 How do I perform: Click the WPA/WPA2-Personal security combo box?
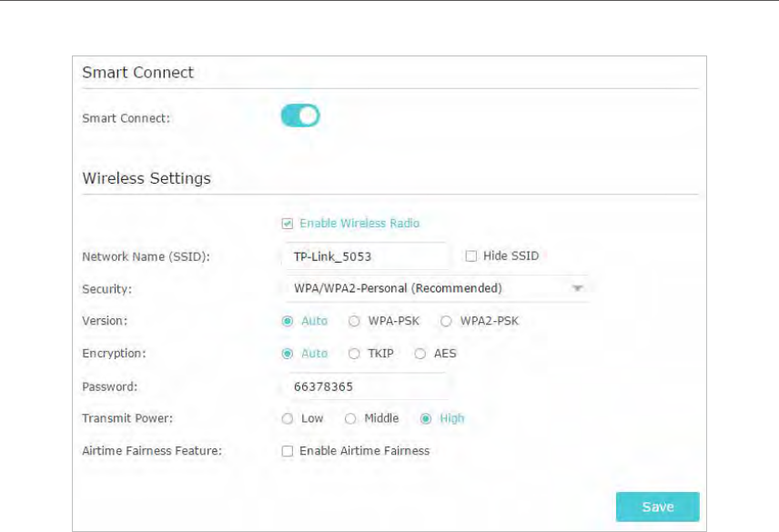[437, 288]
